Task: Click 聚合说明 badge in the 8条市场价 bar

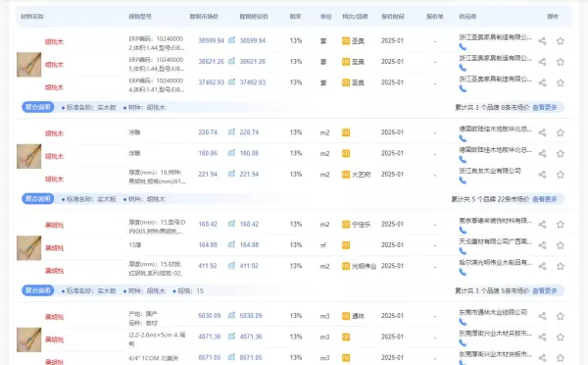Action: tap(38, 107)
